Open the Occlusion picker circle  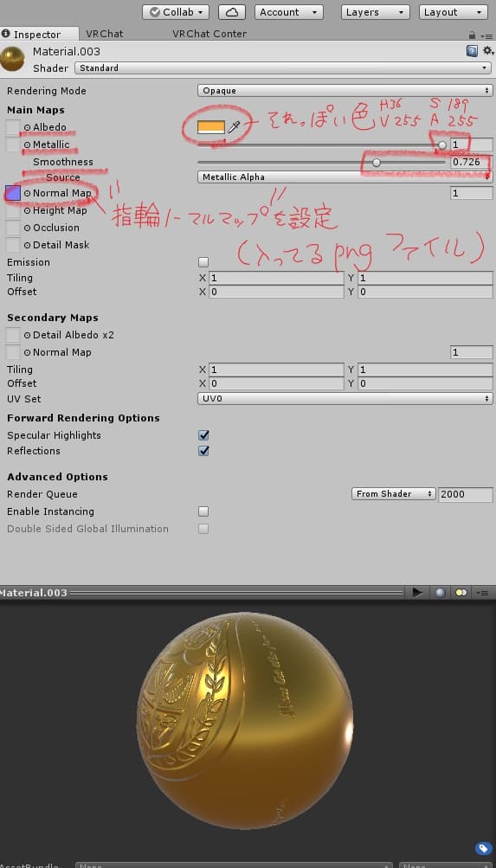[27, 228]
